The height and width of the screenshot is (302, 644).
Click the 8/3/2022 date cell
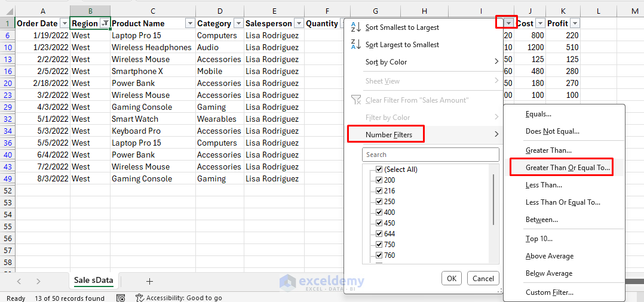tap(43, 178)
